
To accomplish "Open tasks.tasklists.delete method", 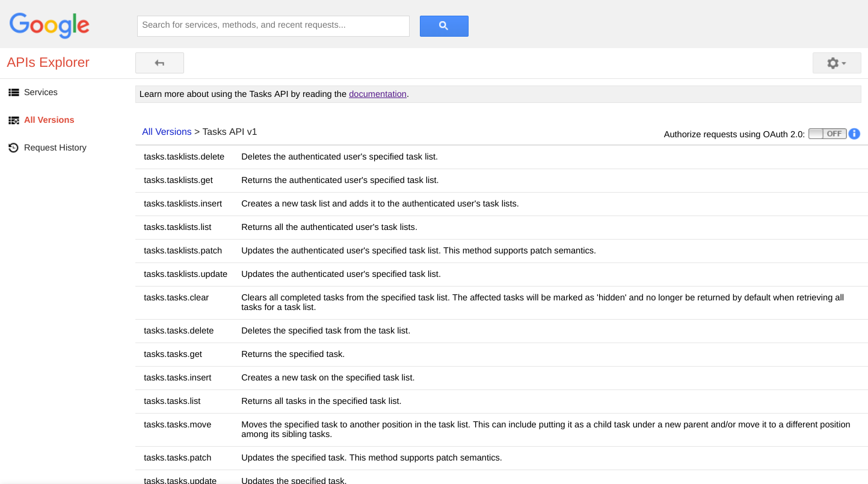I will coord(184,157).
